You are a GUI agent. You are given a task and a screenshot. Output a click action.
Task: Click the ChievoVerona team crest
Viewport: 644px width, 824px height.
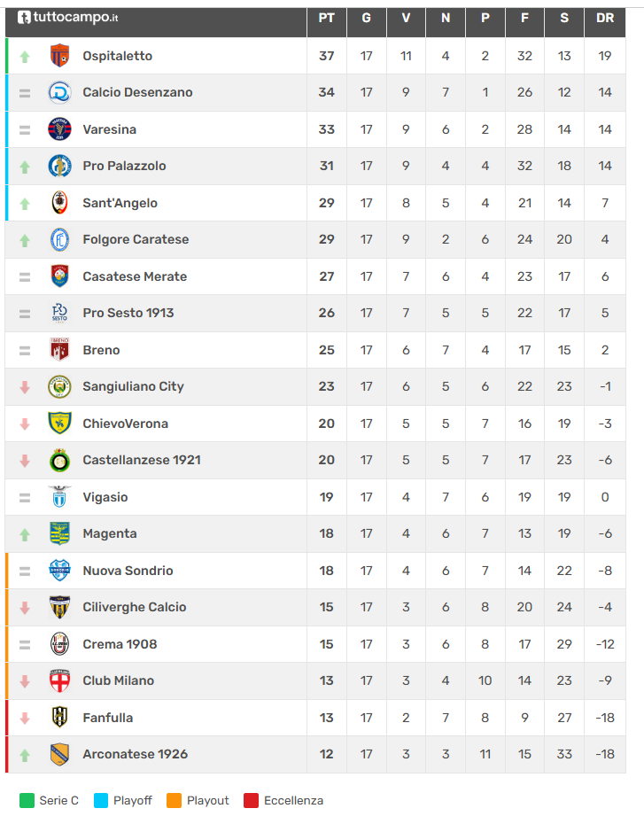(x=59, y=424)
